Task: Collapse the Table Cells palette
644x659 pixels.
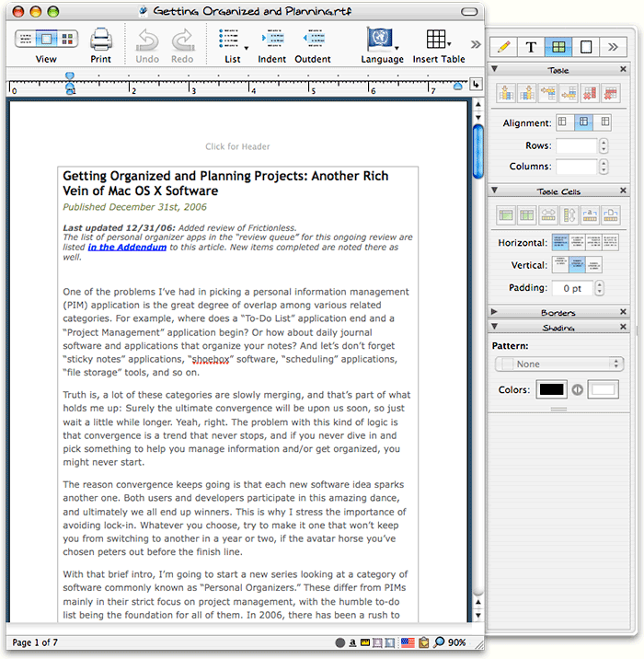Action: pos(494,191)
